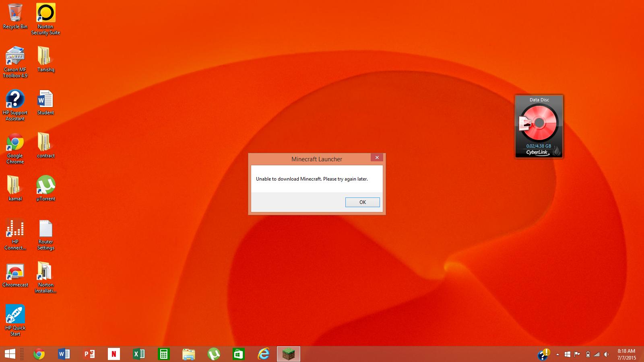Select the Student Word document icon
This screenshot has height=362, width=644.
[45, 103]
